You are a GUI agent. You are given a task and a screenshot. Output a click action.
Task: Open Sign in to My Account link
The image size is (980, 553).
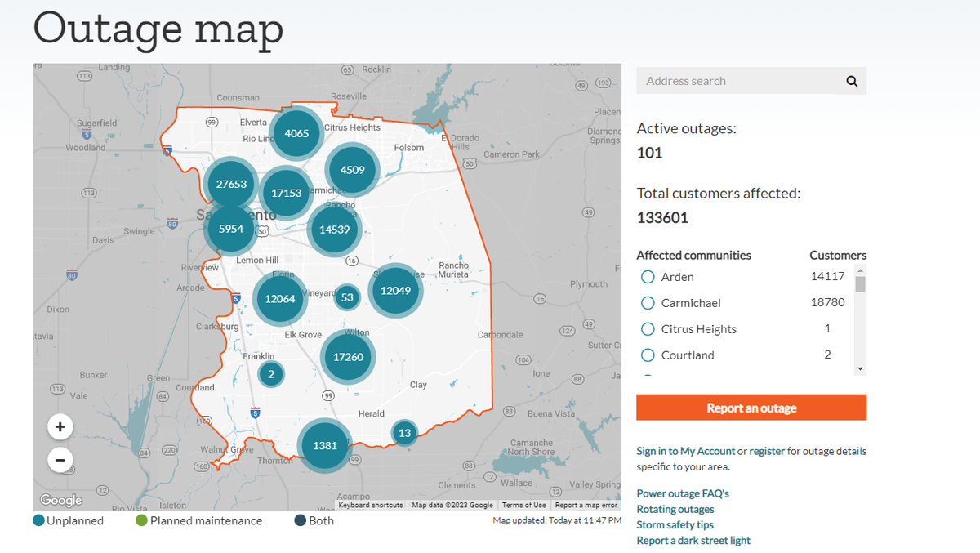tap(686, 451)
